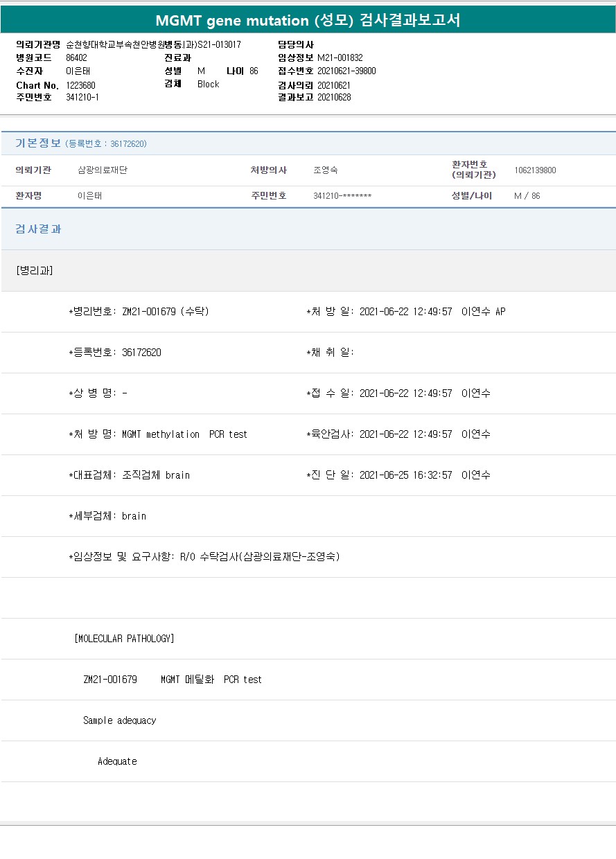Click the report title 'MGMT gene mutation (성모) 검사결과보고서'
This screenshot has width=616, height=859.
[308, 20]
